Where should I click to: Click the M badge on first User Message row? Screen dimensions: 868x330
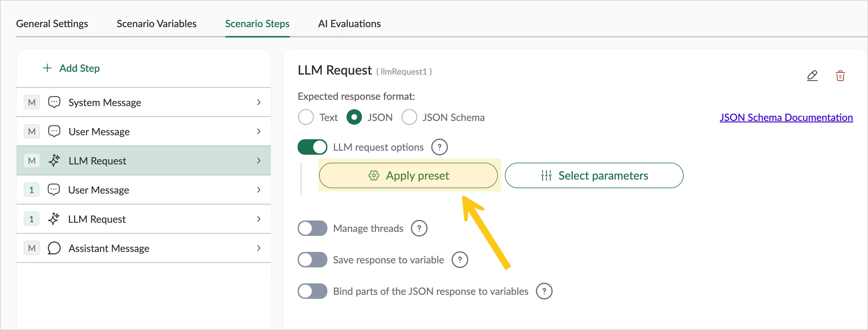coord(32,132)
